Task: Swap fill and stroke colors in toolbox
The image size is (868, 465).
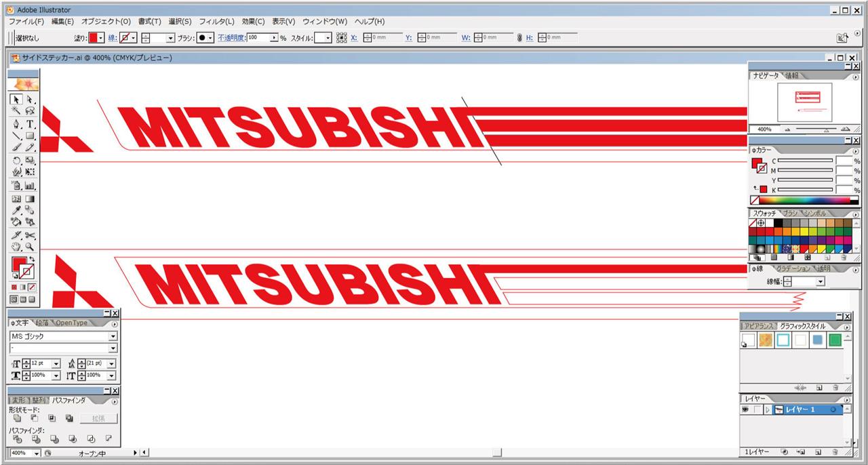Action: pos(33,259)
